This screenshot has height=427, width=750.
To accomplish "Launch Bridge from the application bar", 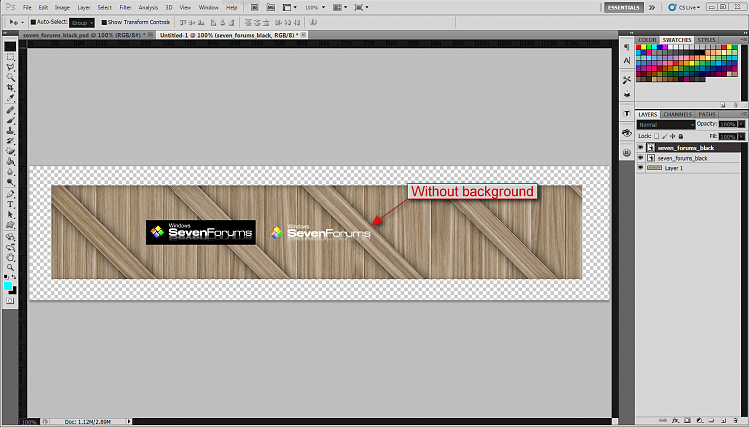I will 254,7.
